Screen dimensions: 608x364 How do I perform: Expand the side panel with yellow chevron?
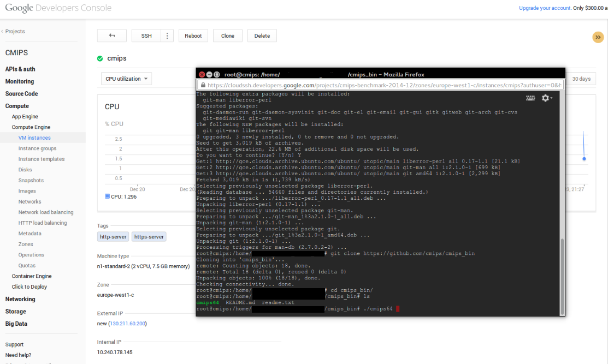[x=598, y=37]
